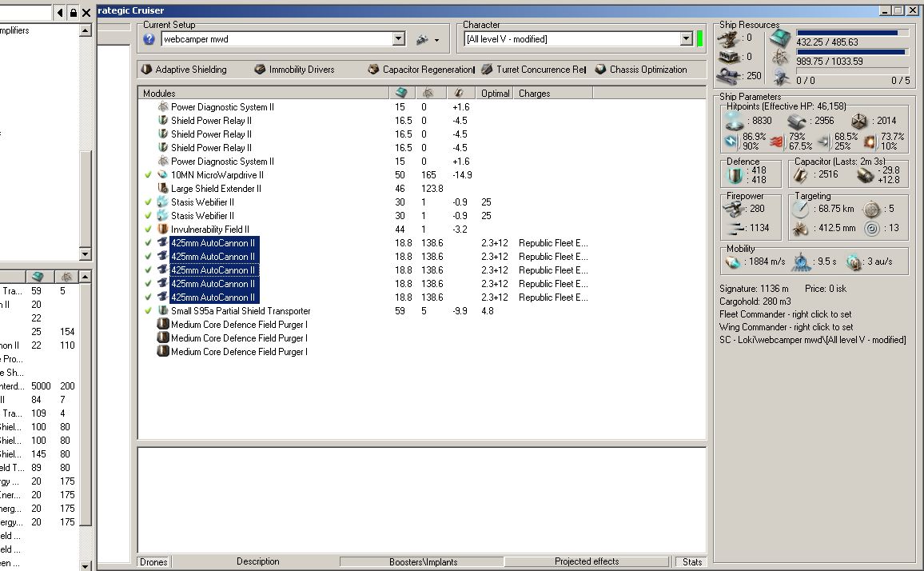Switch to the Boosters\Implants tab

pos(423,561)
